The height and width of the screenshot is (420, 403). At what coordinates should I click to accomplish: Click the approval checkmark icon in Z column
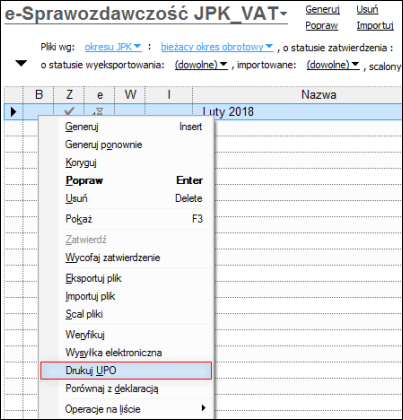coord(69,111)
